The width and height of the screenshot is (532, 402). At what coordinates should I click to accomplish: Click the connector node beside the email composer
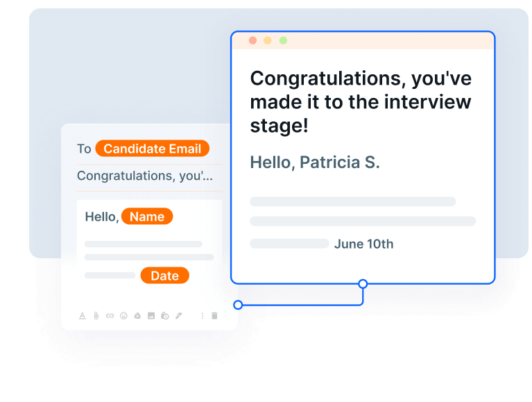click(238, 305)
